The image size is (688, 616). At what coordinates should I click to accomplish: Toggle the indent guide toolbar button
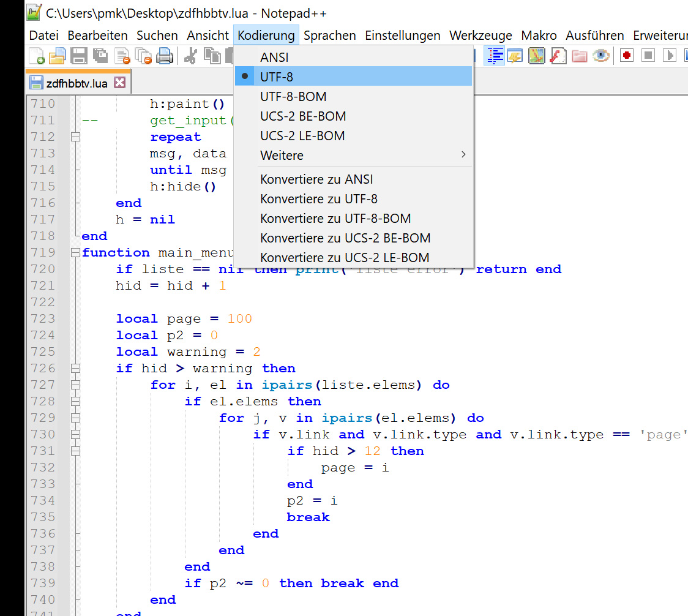[494, 56]
